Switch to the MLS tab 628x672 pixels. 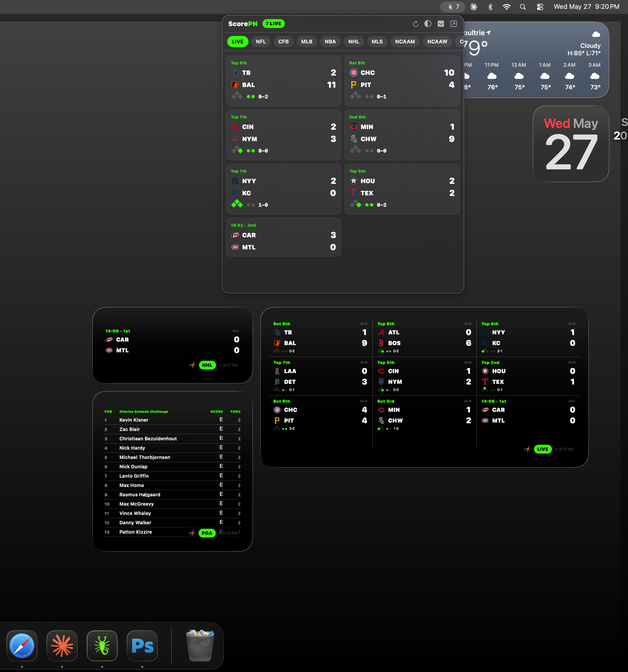pos(377,42)
